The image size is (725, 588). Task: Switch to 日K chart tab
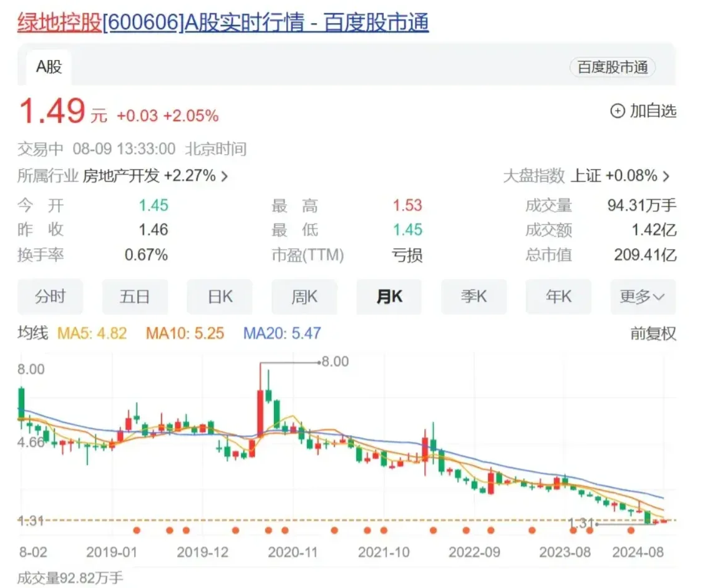[220, 296]
